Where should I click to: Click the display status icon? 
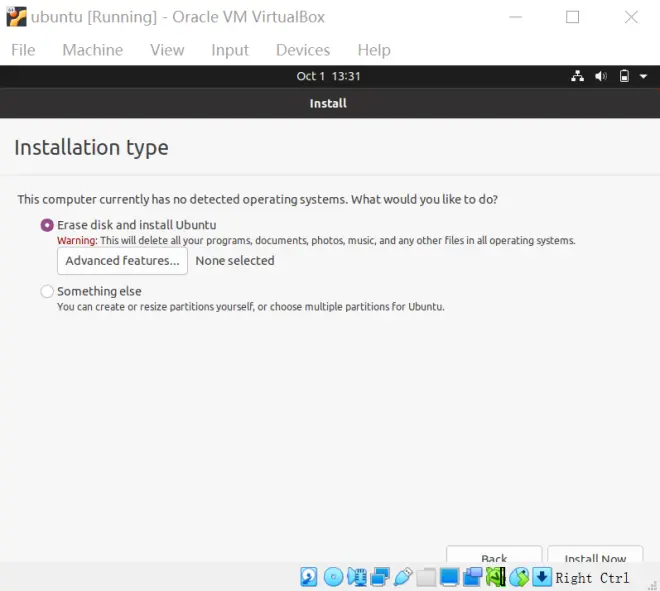click(449, 577)
